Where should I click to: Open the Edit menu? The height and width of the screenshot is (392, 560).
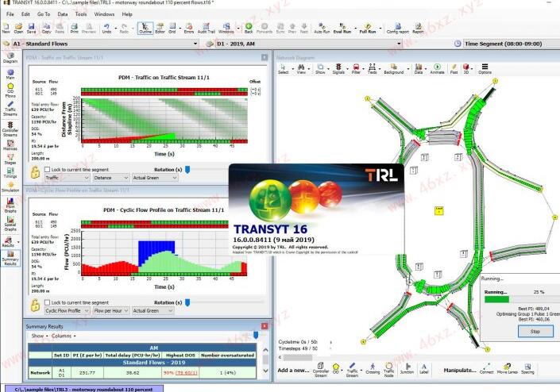pyautogui.click(x=25, y=14)
